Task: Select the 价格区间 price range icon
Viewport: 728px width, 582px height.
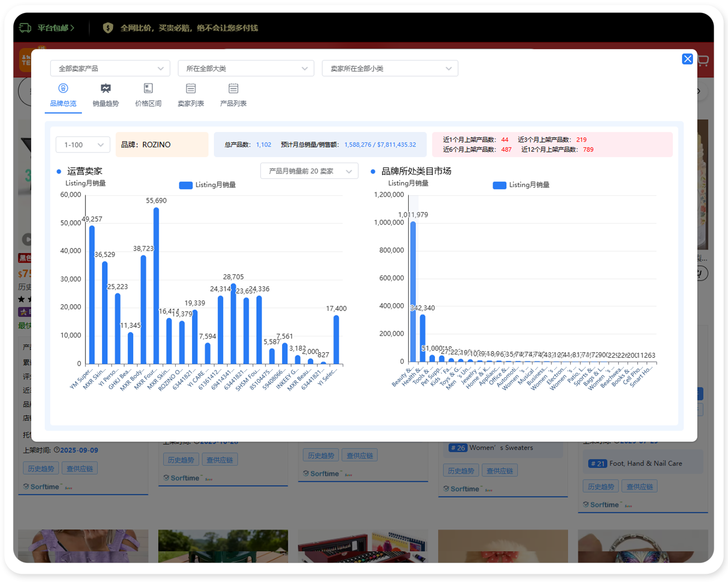Action: pos(148,88)
